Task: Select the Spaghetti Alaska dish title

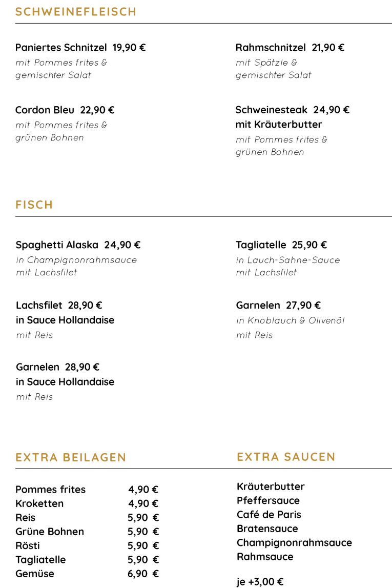Action: pyautogui.click(x=78, y=245)
